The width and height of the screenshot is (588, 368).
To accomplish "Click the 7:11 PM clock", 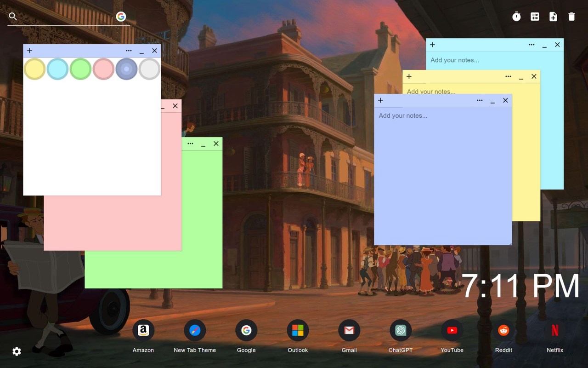I will click(x=521, y=286).
